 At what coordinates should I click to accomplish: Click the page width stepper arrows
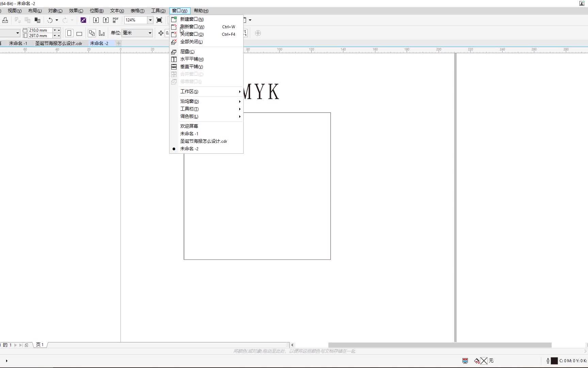57,30
